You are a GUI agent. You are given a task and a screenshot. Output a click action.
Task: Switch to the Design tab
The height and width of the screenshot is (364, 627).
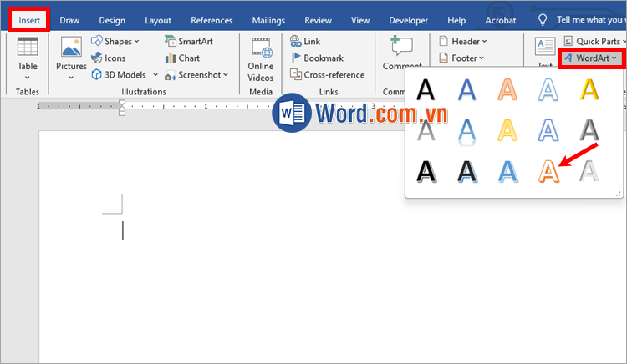112,20
